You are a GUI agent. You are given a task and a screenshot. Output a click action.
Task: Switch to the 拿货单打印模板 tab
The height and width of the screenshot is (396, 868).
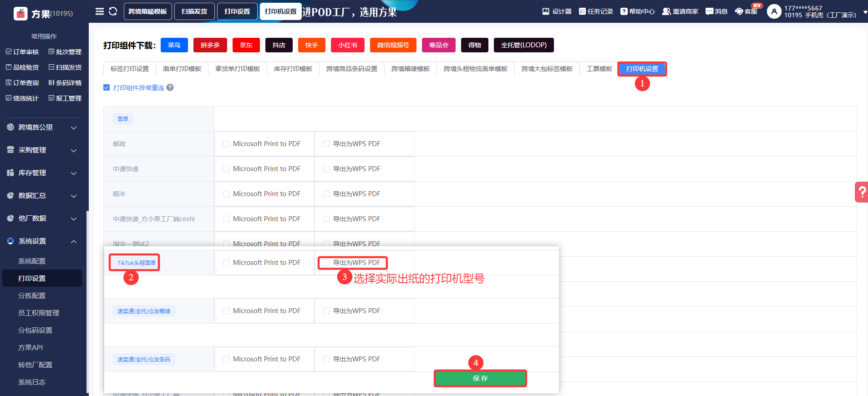(x=238, y=69)
